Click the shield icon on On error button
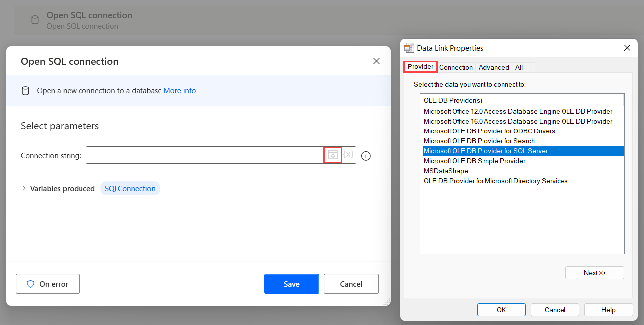Image resolution: width=644 pixels, height=325 pixels. coord(30,283)
